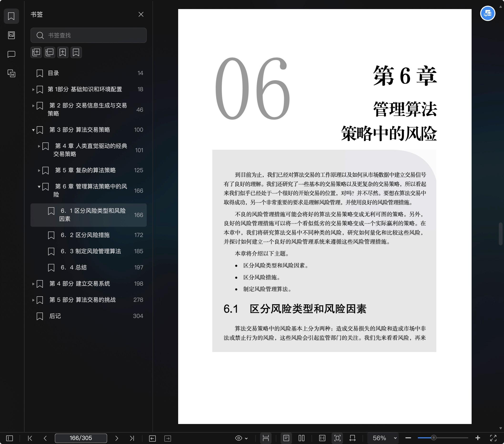Open the bookmarks sidebar panel icon
This screenshot has width=504, height=444.
point(11,16)
